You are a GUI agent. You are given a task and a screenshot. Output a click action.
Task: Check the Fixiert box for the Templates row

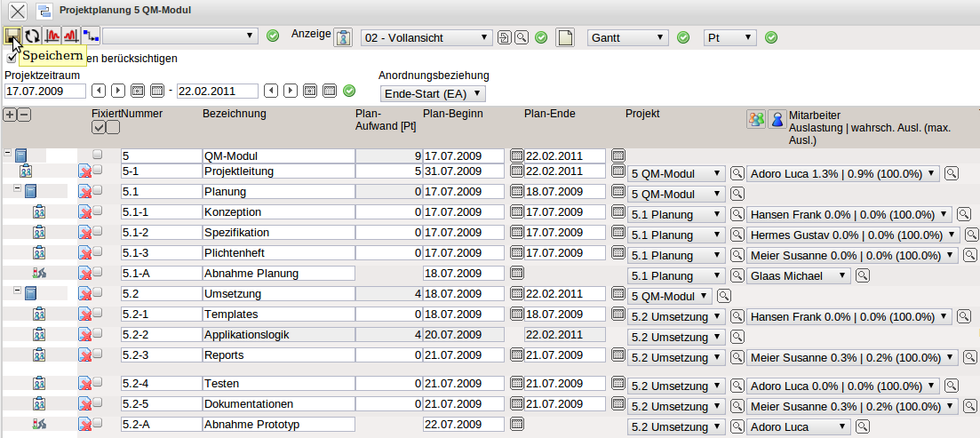(x=98, y=314)
